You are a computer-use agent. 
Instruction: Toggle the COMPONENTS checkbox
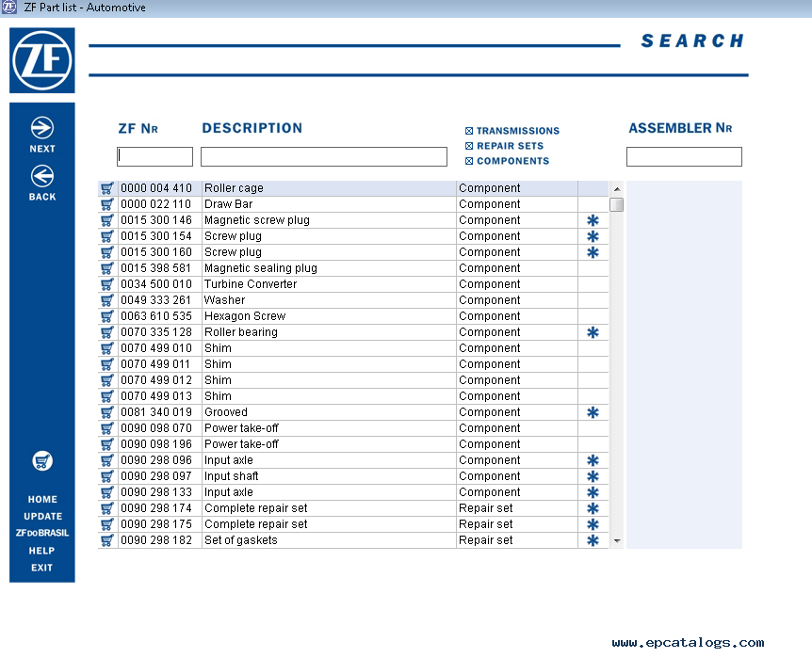(x=469, y=161)
